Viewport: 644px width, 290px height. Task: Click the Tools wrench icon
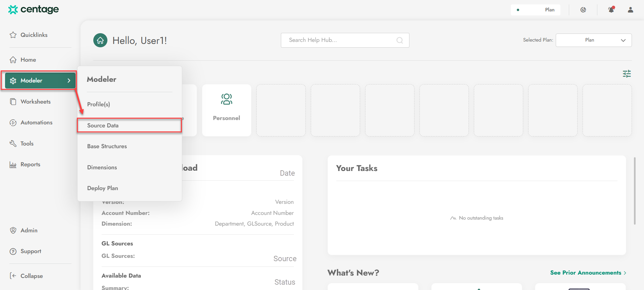pyautogui.click(x=13, y=143)
